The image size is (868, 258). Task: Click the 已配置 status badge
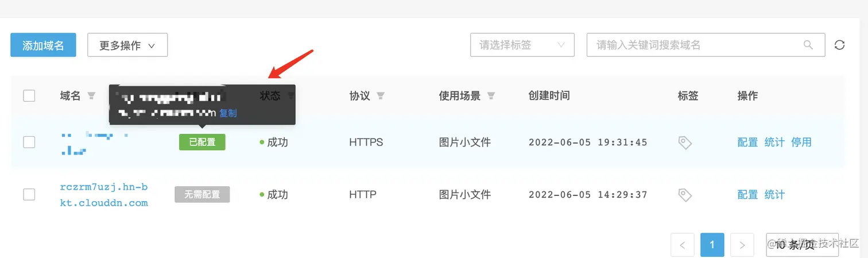(202, 143)
